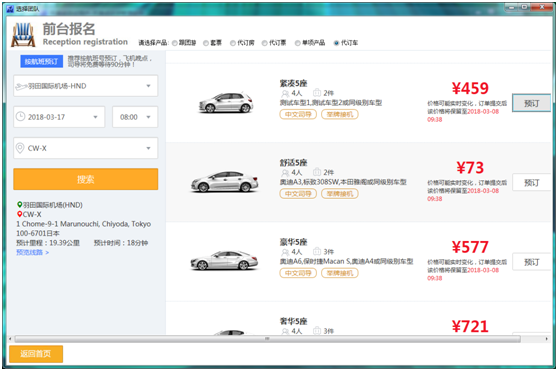
Task: Click the 预计里程：19.39公里 text
Action: click(48, 243)
